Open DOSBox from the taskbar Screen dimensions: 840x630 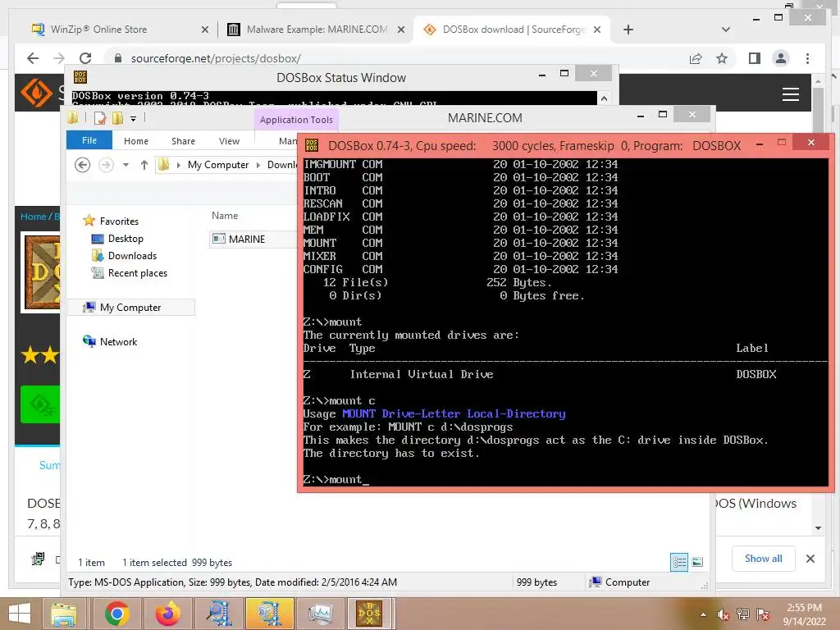tap(370, 614)
